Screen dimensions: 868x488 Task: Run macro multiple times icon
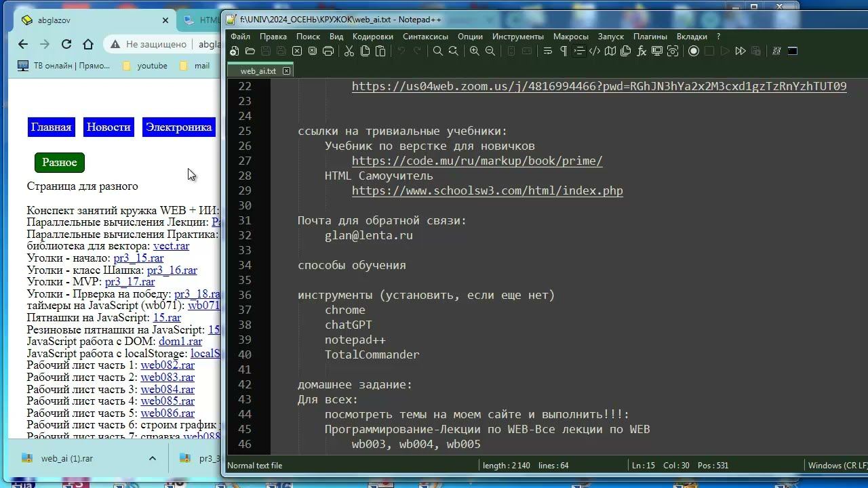pos(741,51)
